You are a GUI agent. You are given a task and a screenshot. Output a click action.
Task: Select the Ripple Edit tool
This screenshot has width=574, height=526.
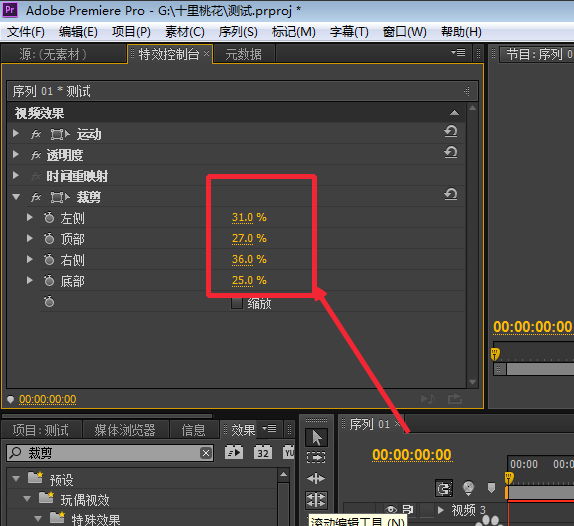(x=316, y=478)
